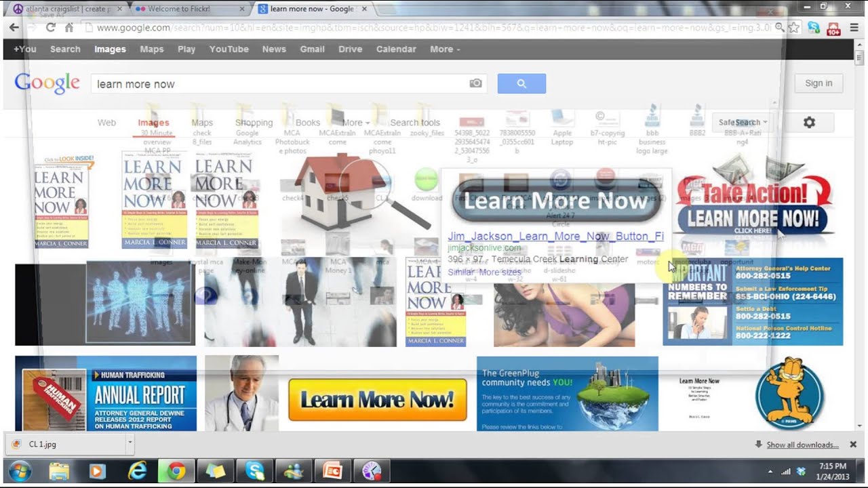Select the Maps results tab
This screenshot has width=868, height=488.
click(x=202, y=123)
